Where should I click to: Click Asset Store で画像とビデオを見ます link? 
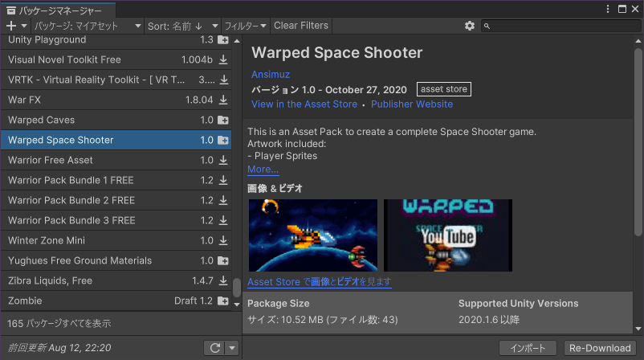tap(319, 282)
